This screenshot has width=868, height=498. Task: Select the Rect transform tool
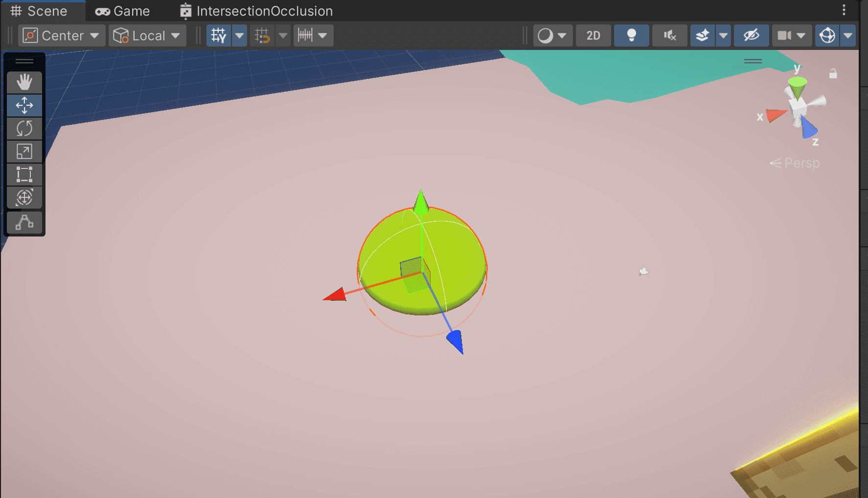point(24,174)
